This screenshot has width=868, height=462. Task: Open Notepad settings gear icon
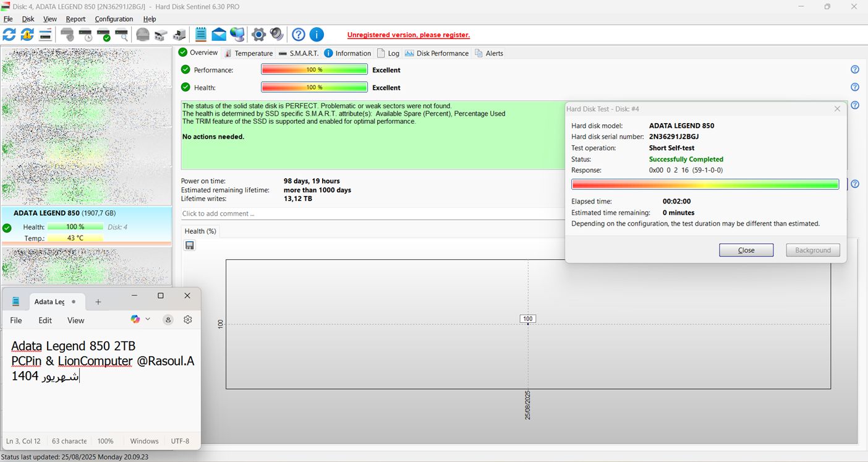188,320
